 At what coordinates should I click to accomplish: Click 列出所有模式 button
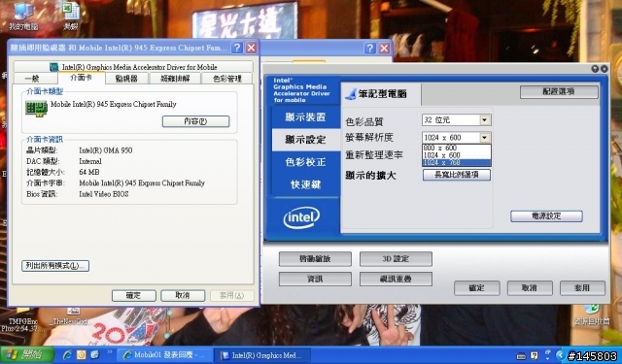click(55, 265)
